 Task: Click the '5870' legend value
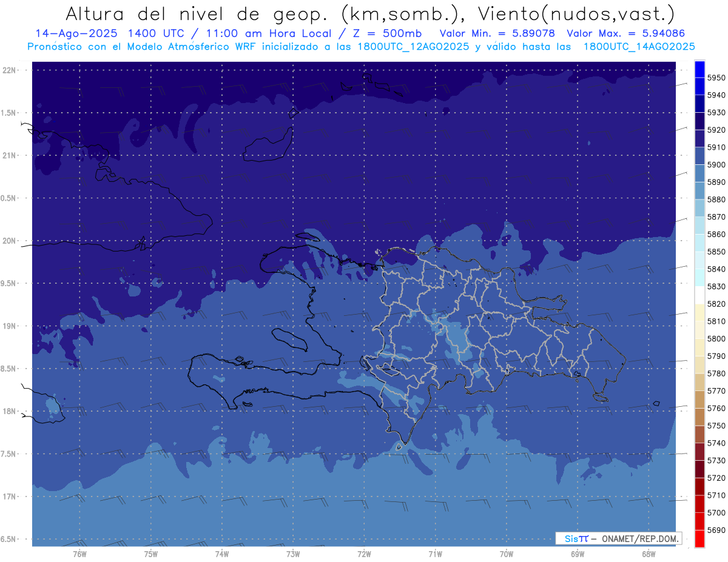(716, 217)
